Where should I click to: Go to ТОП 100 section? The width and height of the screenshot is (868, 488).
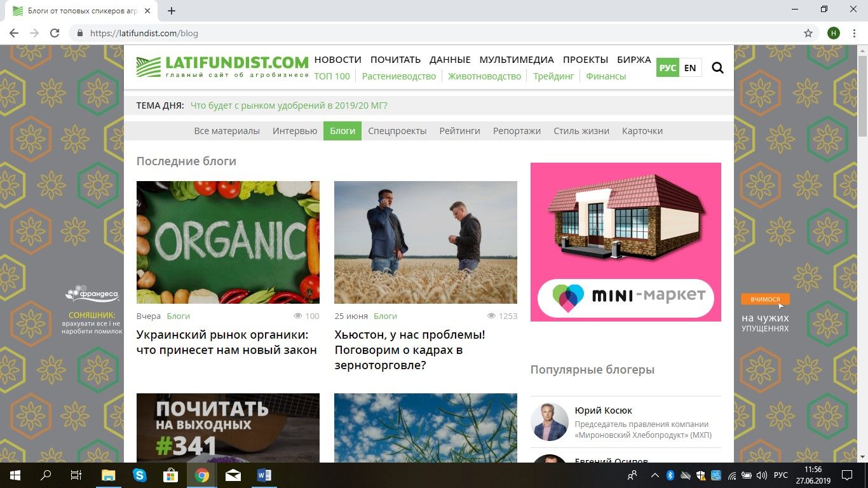pyautogui.click(x=332, y=76)
